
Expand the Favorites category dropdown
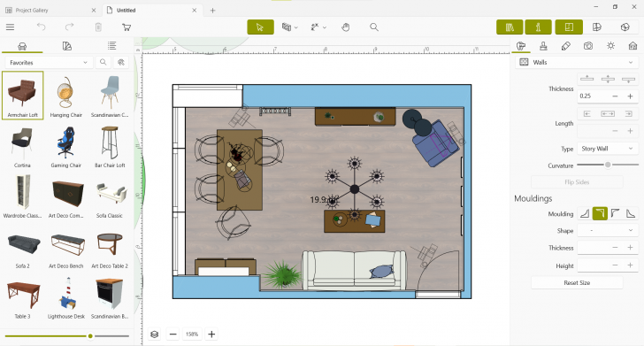pos(49,63)
